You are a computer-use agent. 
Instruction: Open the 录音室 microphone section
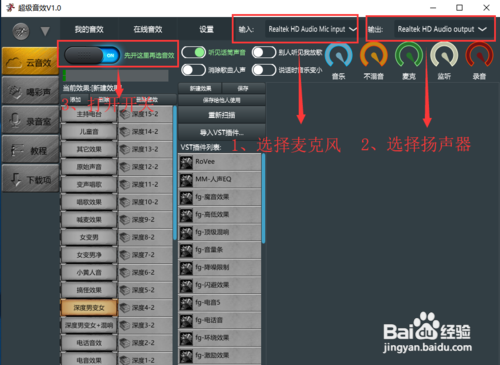(30, 120)
